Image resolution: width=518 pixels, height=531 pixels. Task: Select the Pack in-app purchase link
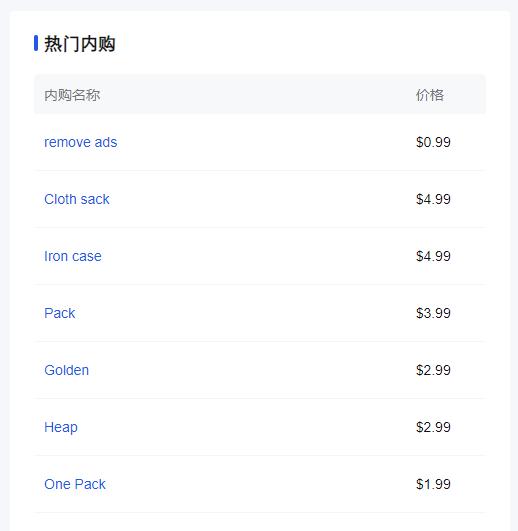click(x=60, y=313)
